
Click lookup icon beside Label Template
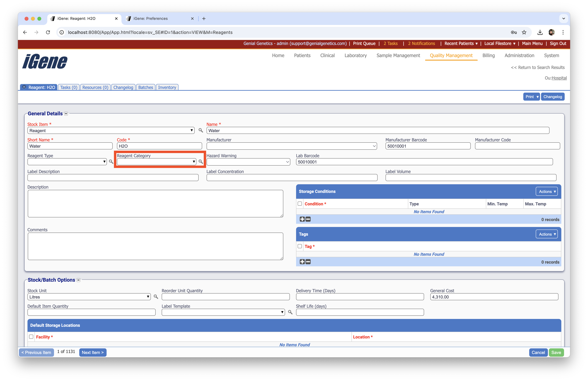(x=290, y=312)
